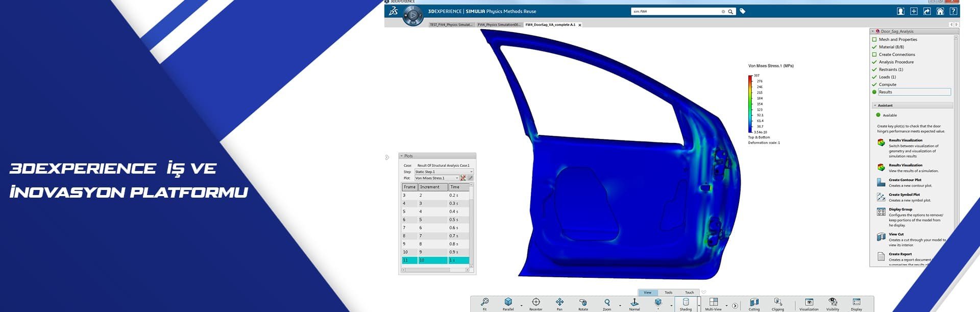980x312 pixels.
Task: Switch to the View toolbar tab
Action: [647, 293]
